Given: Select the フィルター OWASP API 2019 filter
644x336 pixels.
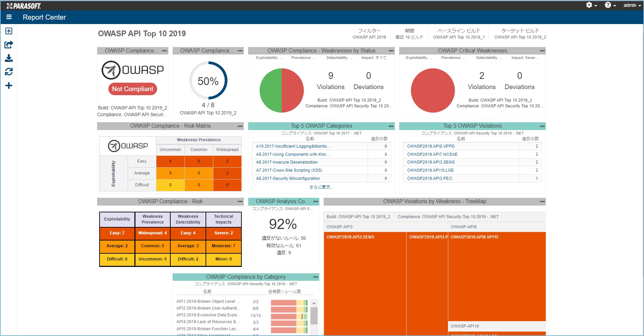Looking at the screenshot, I should [369, 34].
